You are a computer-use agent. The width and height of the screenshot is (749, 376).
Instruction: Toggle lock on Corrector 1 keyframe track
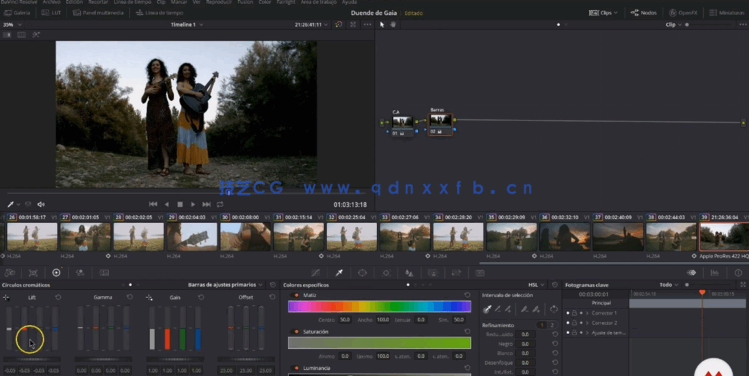[x=574, y=313]
